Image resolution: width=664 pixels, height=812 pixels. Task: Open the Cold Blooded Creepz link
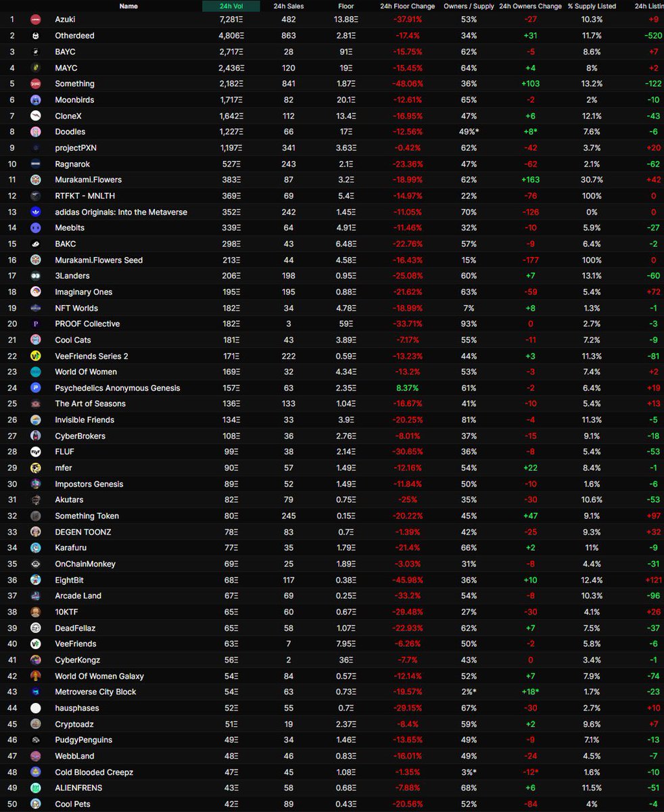click(x=94, y=772)
